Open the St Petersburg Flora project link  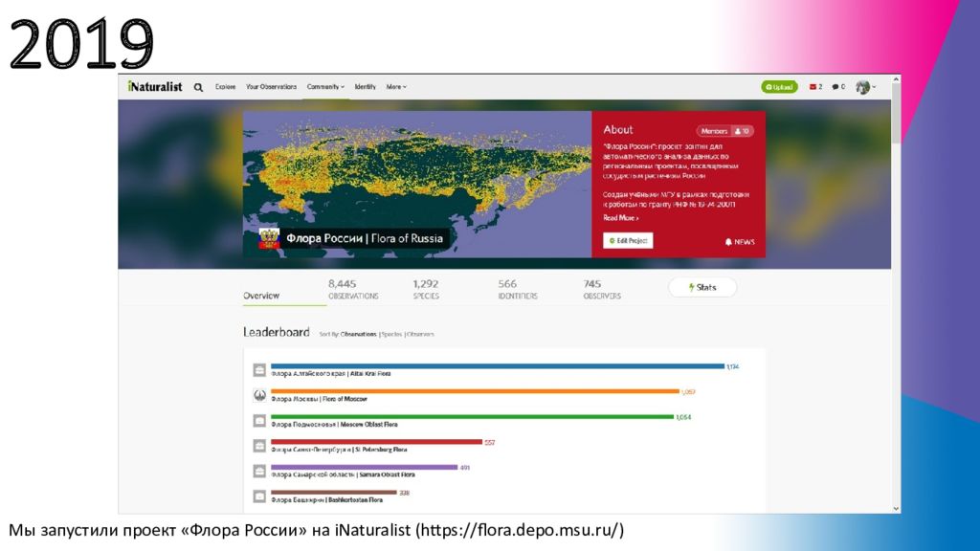point(339,450)
